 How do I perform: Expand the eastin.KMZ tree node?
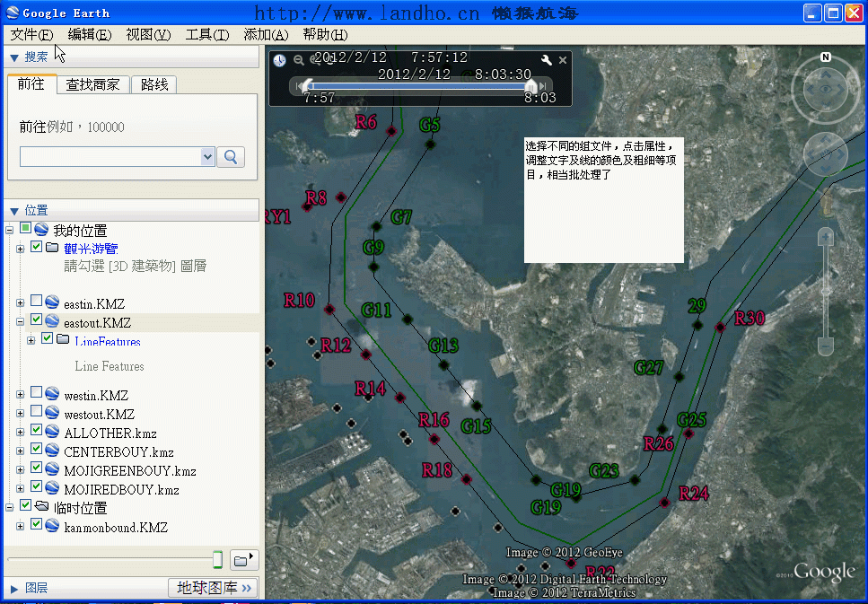coord(21,302)
